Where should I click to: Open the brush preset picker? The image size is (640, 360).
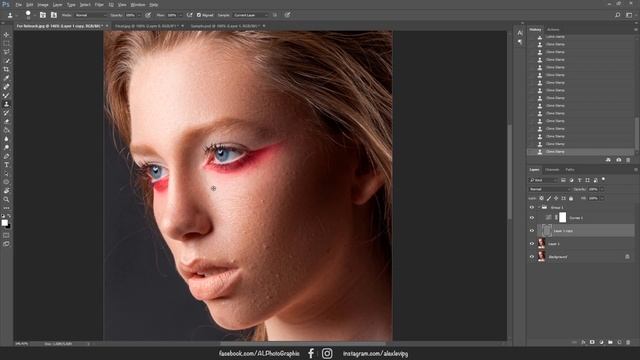tap(28, 15)
